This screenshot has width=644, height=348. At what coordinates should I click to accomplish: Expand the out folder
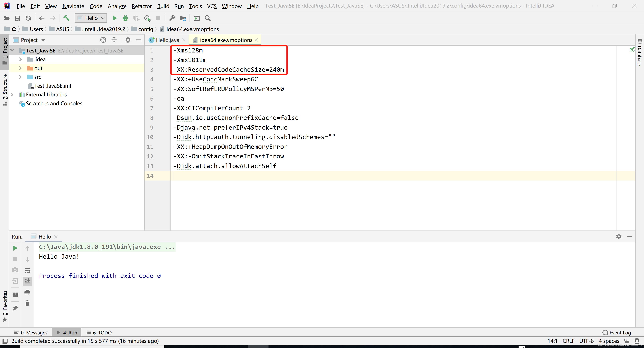coord(20,68)
